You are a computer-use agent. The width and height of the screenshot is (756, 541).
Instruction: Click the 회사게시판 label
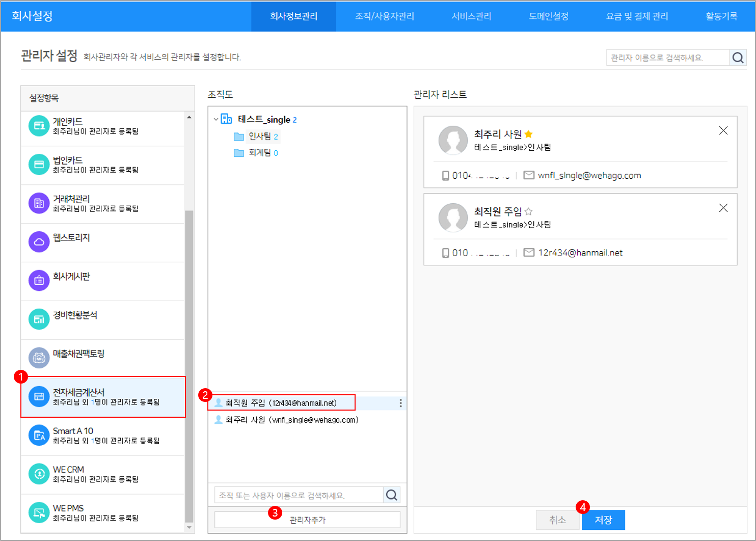pos(71,276)
